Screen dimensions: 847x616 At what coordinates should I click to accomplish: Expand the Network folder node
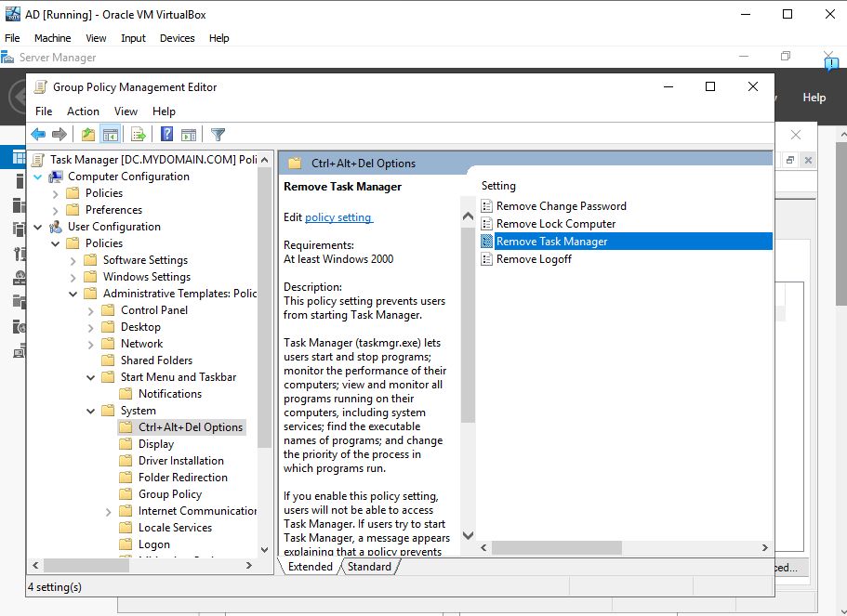pyautogui.click(x=91, y=345)
